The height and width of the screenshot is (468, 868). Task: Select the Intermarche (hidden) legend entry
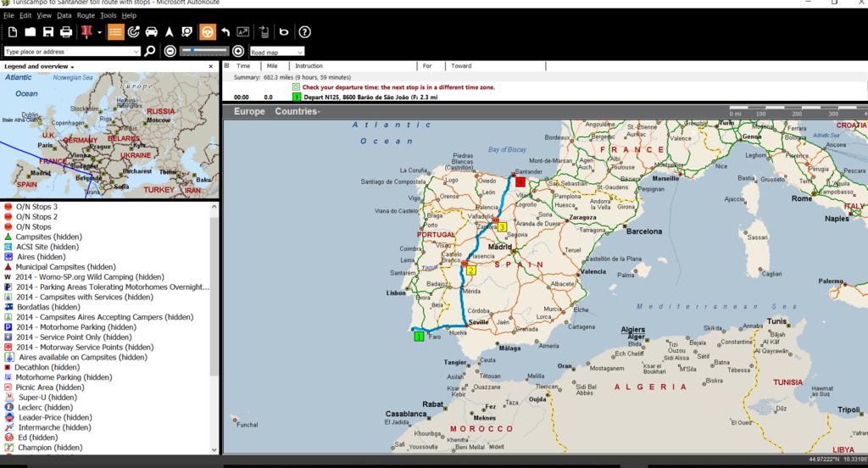tap(55, 427)
